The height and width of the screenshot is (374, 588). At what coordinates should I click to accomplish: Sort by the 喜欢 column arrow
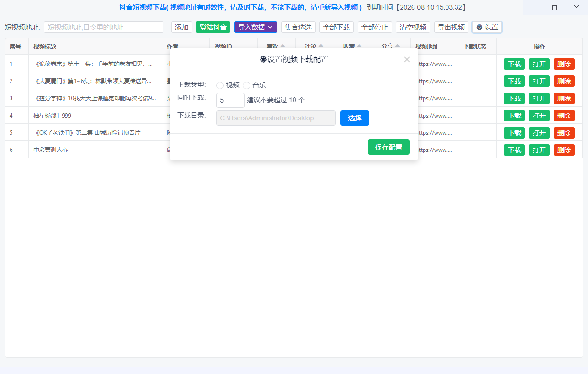click(x=283, y=46)
